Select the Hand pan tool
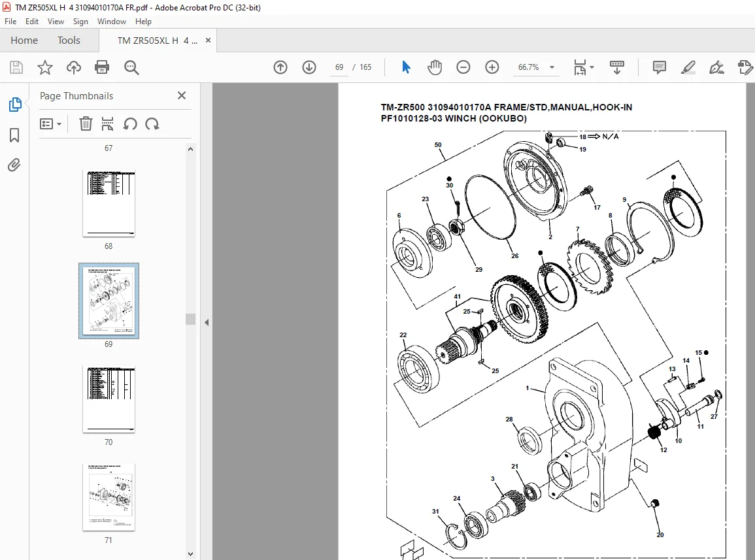The width and height of the screenshot is (755, 560). click(x=434, y=67)
